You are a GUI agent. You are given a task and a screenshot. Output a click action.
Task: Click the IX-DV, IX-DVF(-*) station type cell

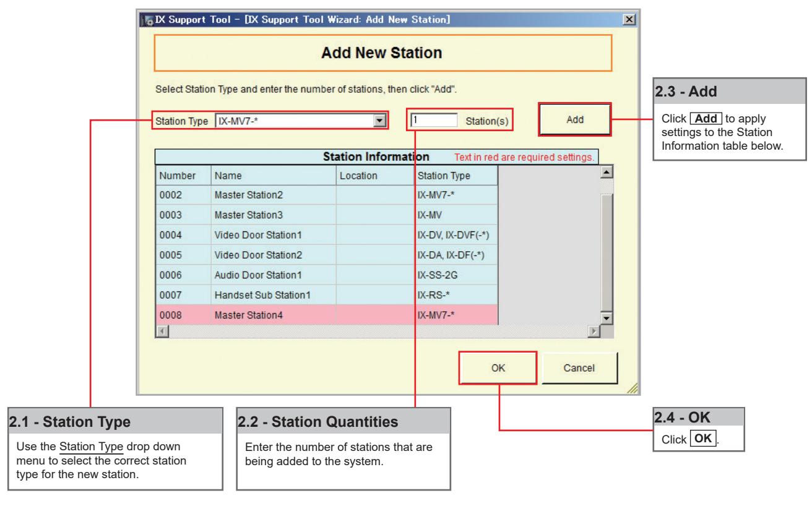[x=457, y=235]
